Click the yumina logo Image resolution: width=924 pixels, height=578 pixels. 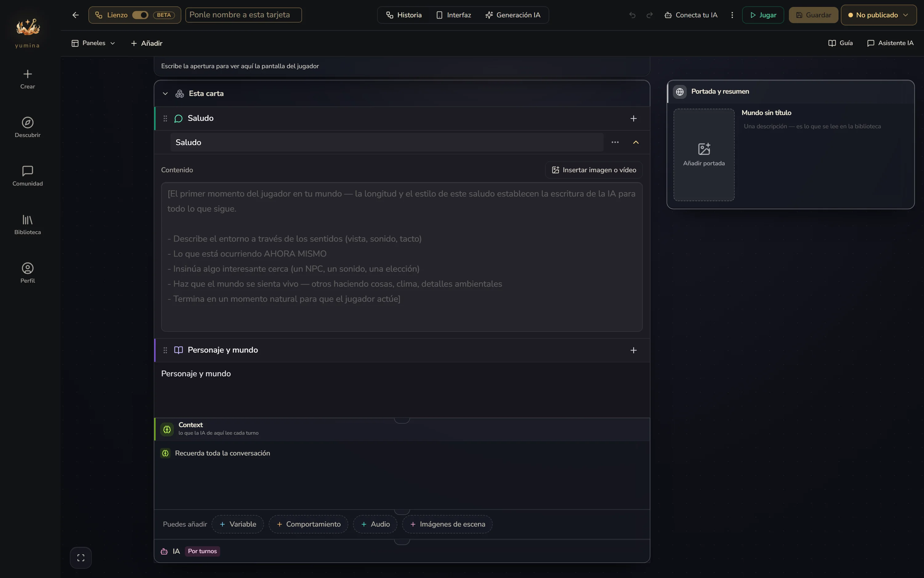coord(27,33)
